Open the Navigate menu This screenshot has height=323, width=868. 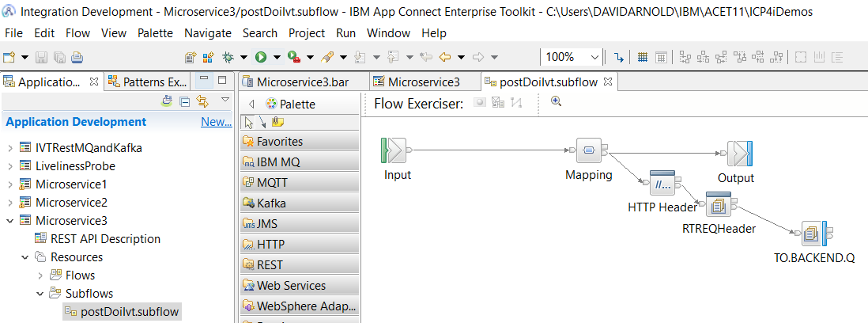pos(208,33)
